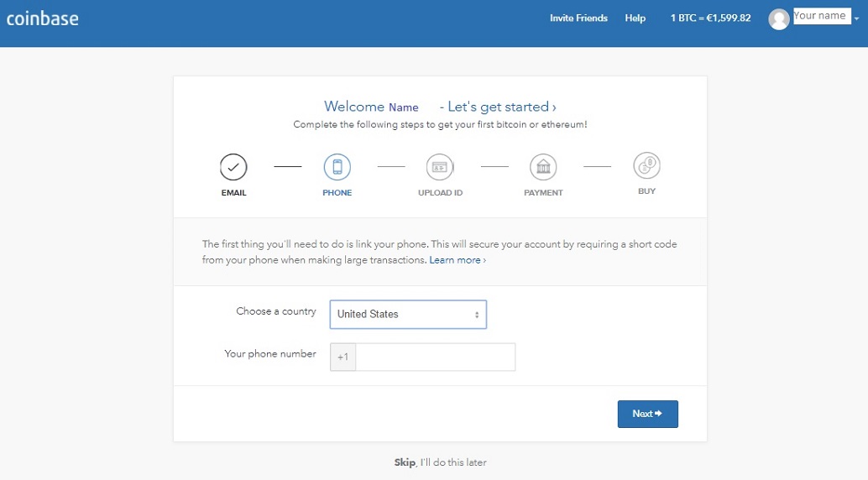Follow the Learn more link

click(x=458, y=259)
